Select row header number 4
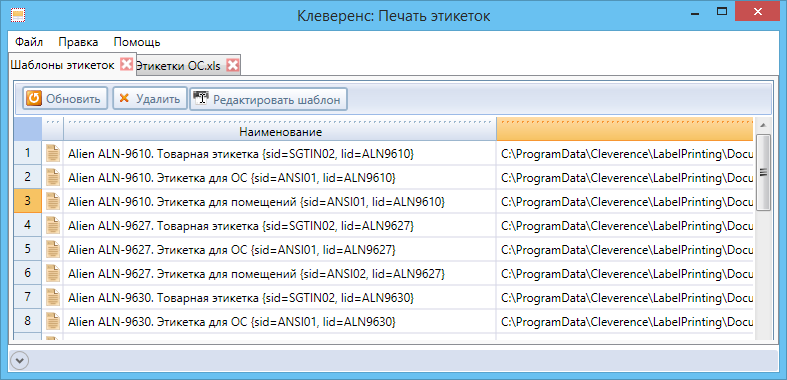The height and width of the screenshot is (380, 787). coord(28,225)
